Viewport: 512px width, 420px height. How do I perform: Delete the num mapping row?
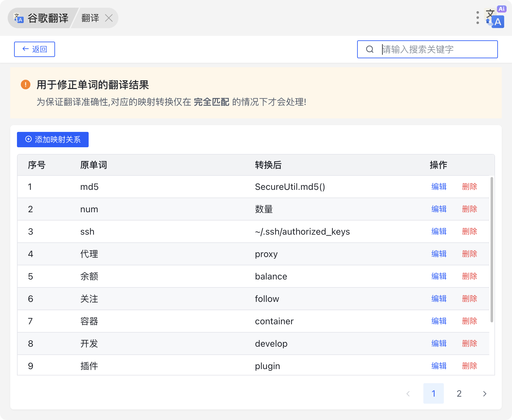tap(469, 209)
